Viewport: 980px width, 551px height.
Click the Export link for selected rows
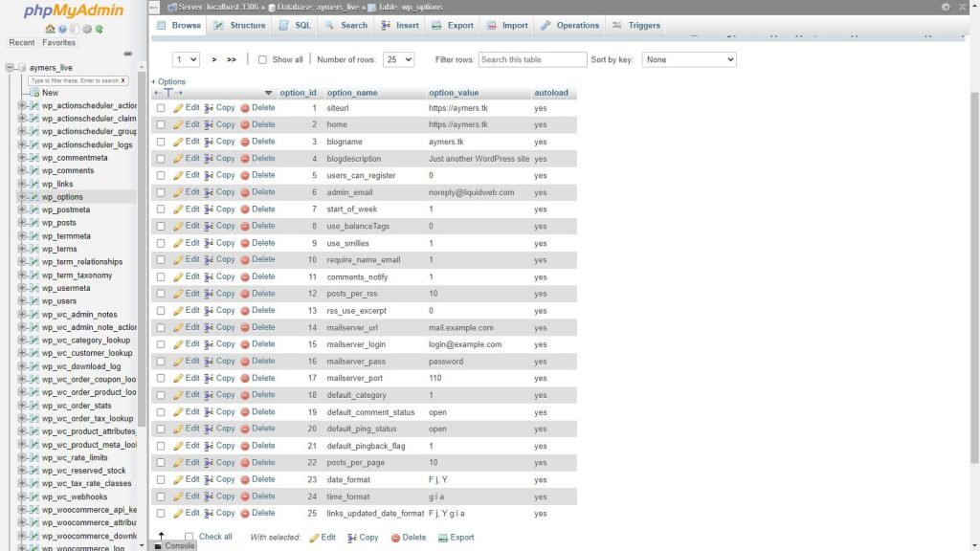(456, 538)
